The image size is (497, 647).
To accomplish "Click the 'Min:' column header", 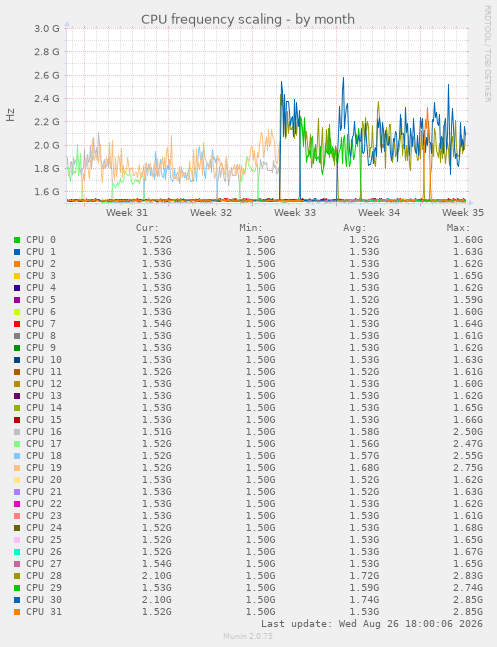I will [x=251, y=228].
